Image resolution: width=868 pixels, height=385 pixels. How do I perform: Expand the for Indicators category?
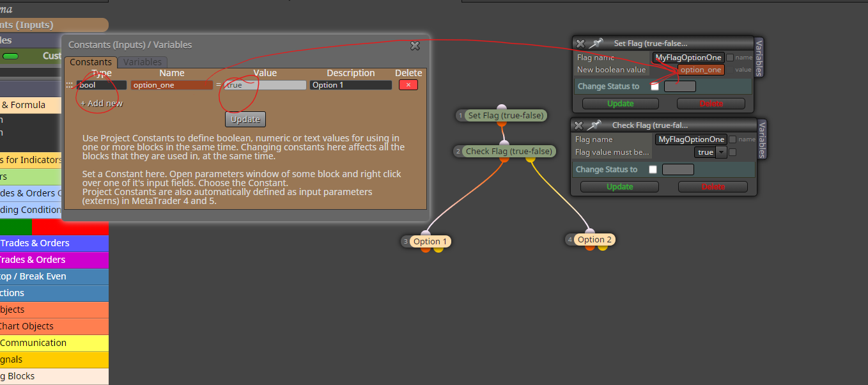click(x=31, y=160)
